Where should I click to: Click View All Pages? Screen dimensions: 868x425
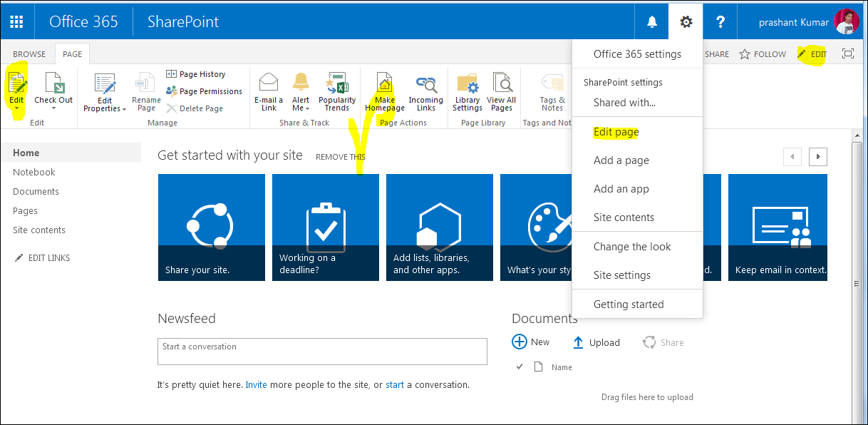(502, 92)
